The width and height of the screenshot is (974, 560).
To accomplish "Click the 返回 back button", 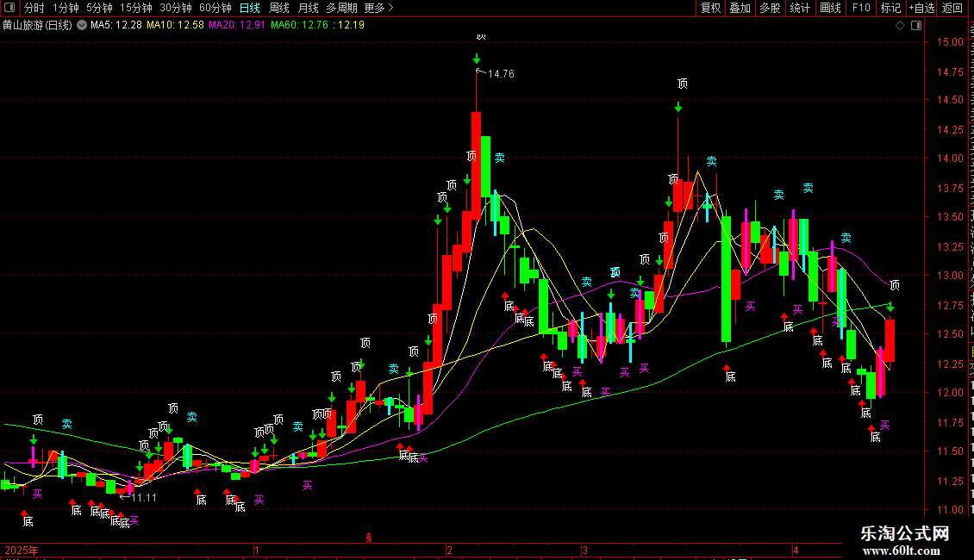I will pos(952,8).
